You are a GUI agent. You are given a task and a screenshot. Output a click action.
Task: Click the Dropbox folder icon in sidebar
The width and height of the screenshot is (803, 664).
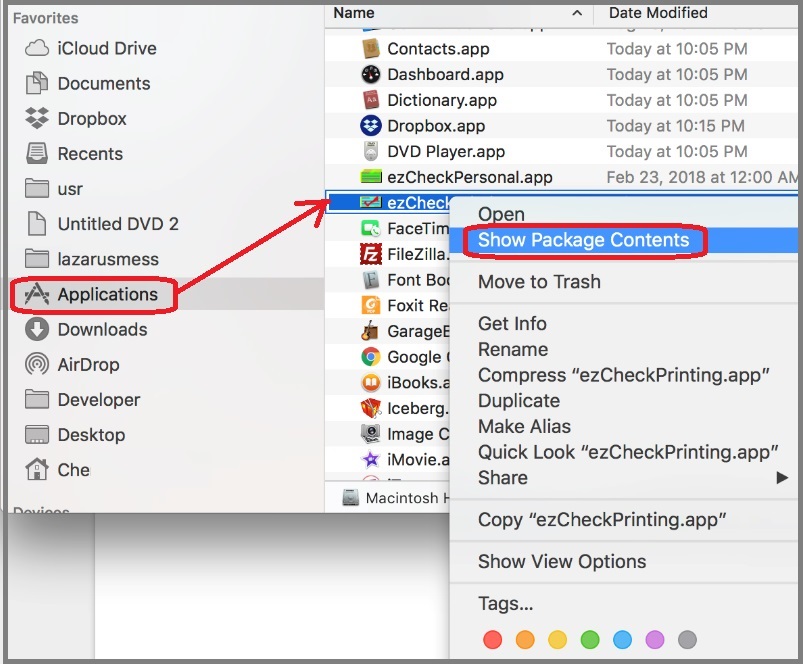point(37,119)
